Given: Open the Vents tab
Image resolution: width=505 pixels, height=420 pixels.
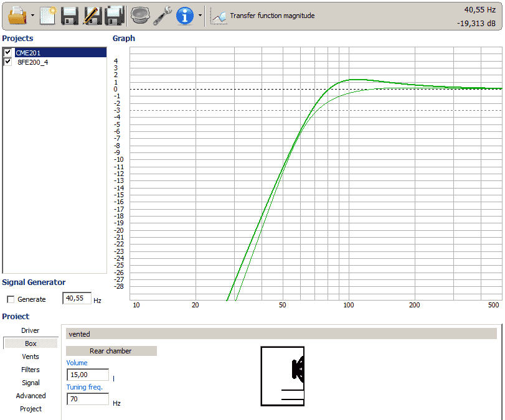Looking at the screenshot, I should (31, 357).
